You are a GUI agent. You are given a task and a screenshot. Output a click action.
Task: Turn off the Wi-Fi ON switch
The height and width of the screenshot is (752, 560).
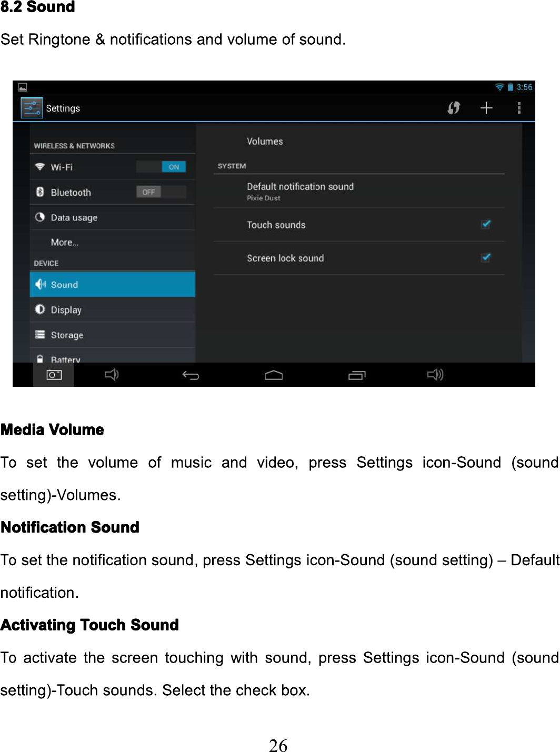(161, 167)
